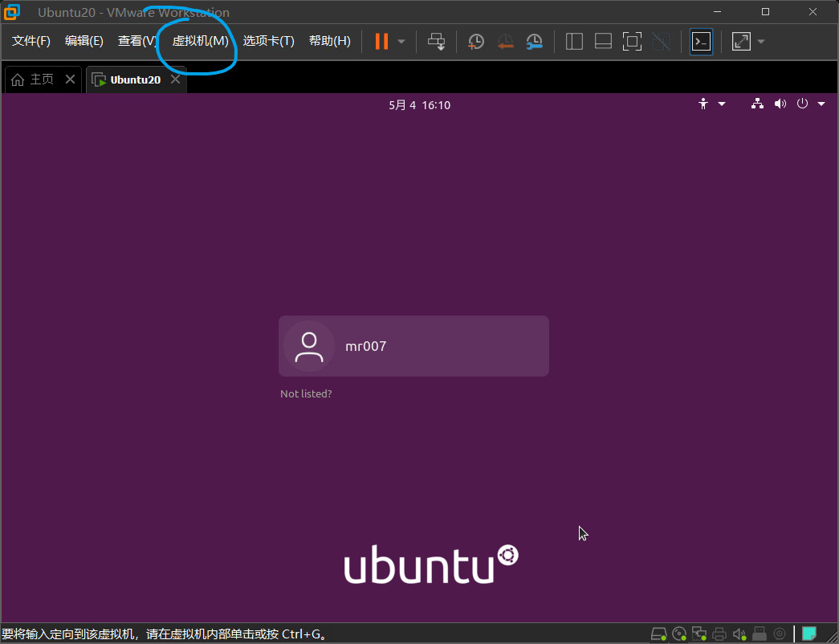Click the Not listed? link
The image size is (839, 644).
point(306,393)
